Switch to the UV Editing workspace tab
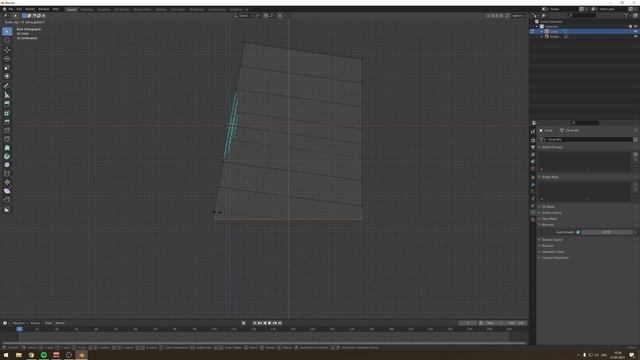 pos(121,9)
